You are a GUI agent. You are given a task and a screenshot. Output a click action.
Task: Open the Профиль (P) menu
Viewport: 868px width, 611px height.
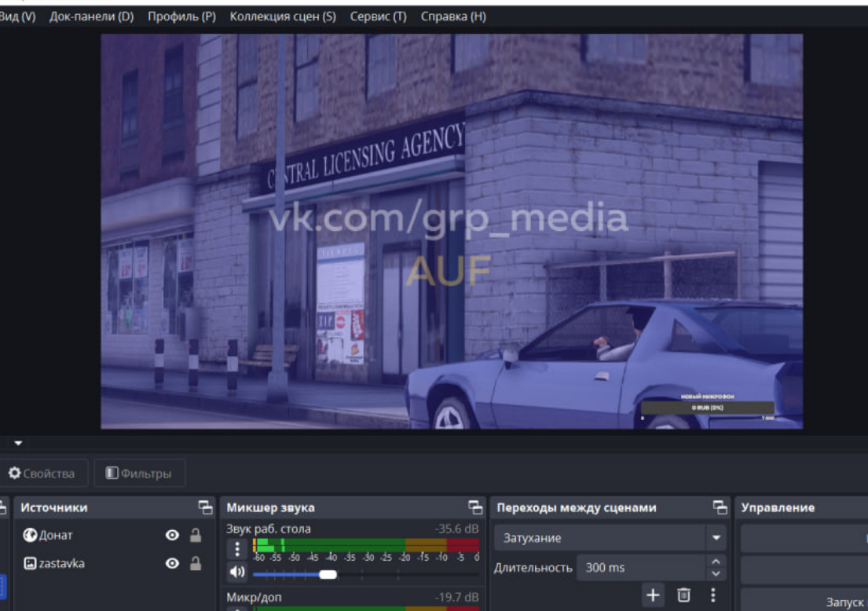[181, 16]
